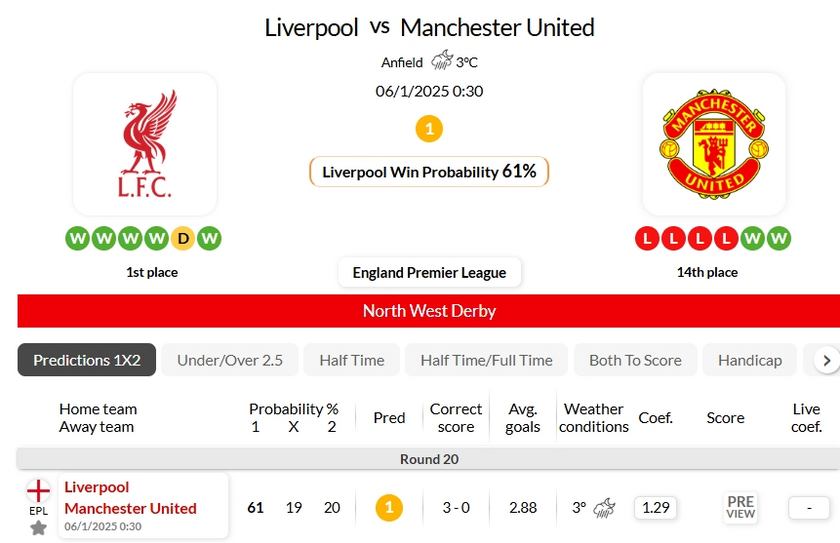This screenshot has width=840, height=543.
Task: Click Liverpool's yellow D draw form badge
Action: click(x=183, y=239)
